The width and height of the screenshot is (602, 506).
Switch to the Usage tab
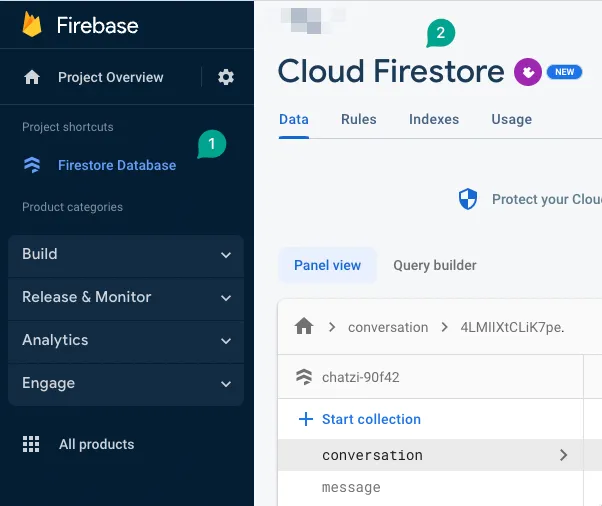511,119
